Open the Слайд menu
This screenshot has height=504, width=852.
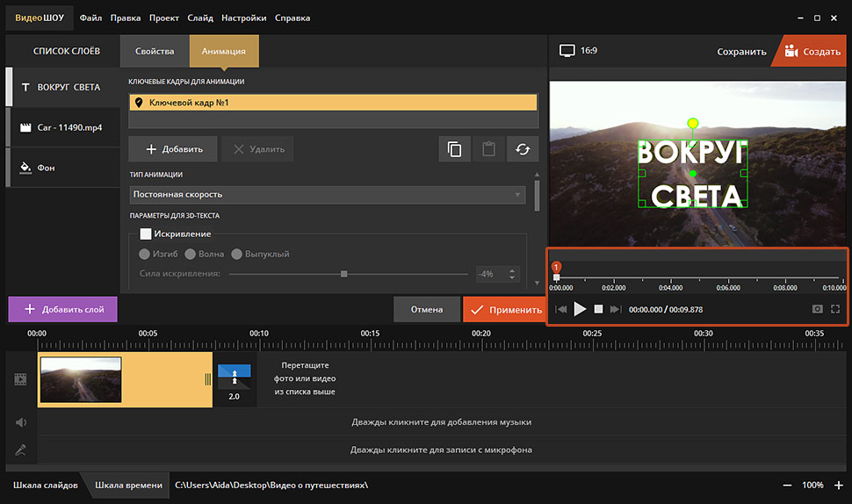200,18
